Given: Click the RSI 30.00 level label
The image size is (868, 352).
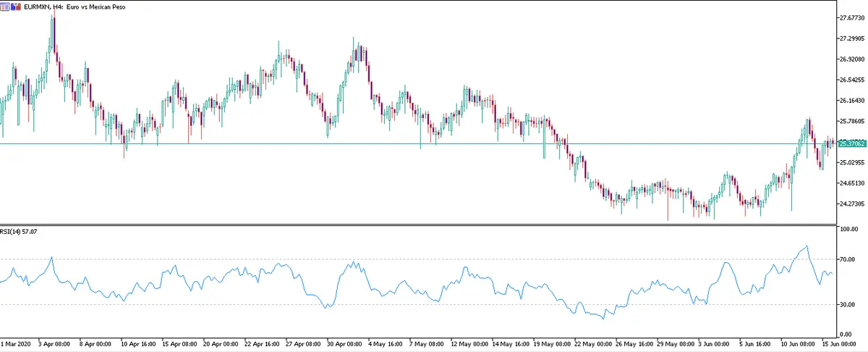Looking at the screenshot, I should point(847,304).
